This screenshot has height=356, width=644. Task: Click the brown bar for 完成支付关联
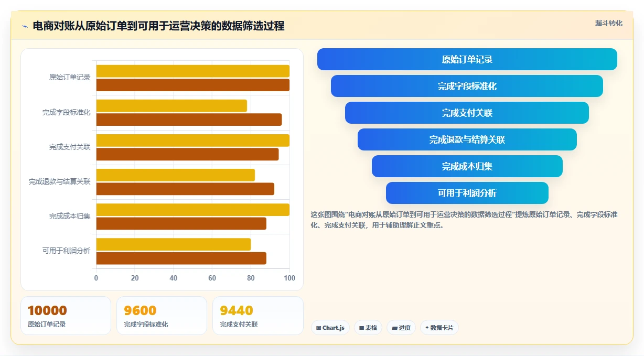[187, 154]
